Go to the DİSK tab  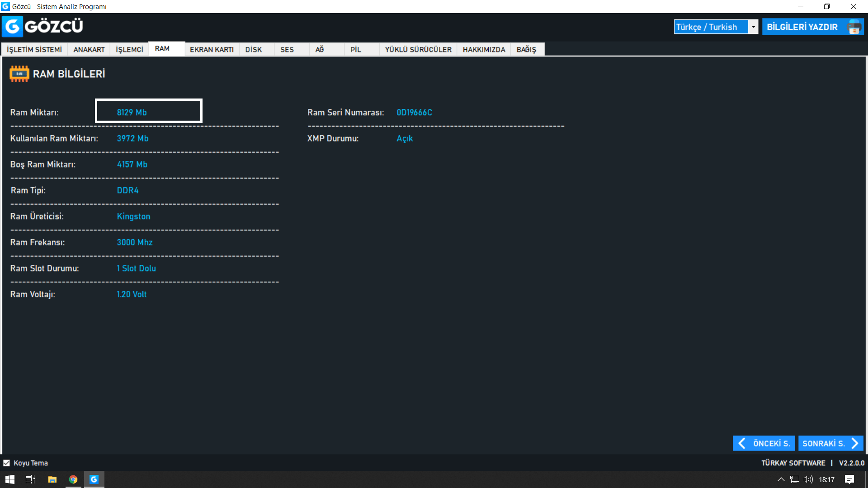click(x=254, y=49)
